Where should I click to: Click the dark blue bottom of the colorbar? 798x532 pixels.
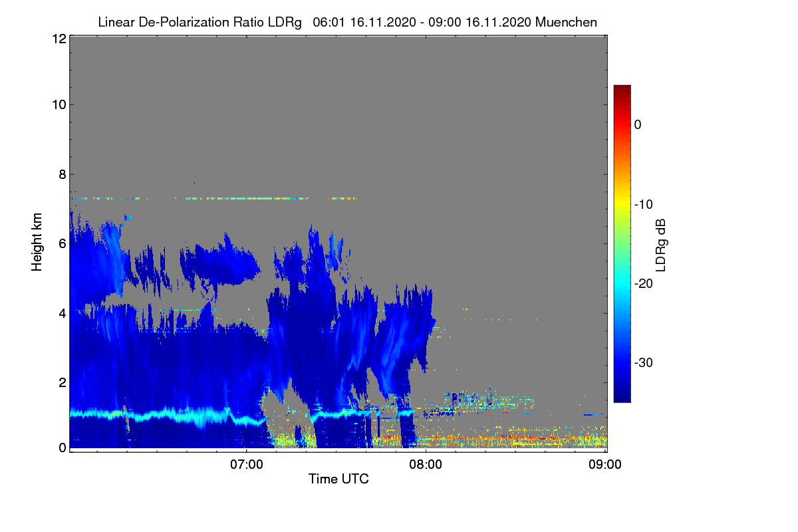[622, 397]
